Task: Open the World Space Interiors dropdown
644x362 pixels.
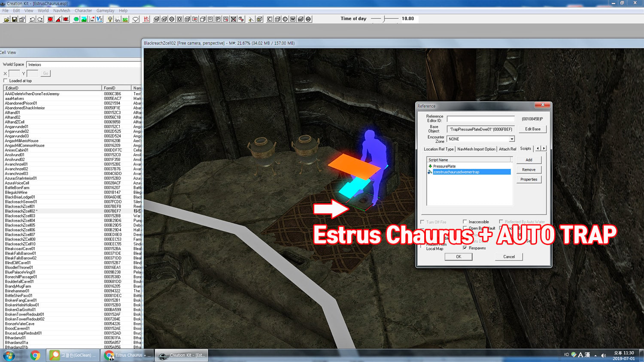Action: tap(84, 64)
